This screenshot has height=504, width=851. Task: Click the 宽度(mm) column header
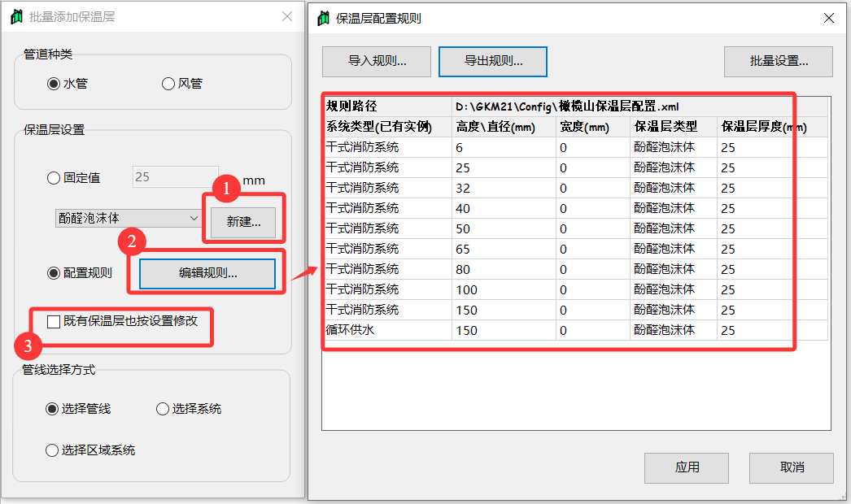pos(592,127)
